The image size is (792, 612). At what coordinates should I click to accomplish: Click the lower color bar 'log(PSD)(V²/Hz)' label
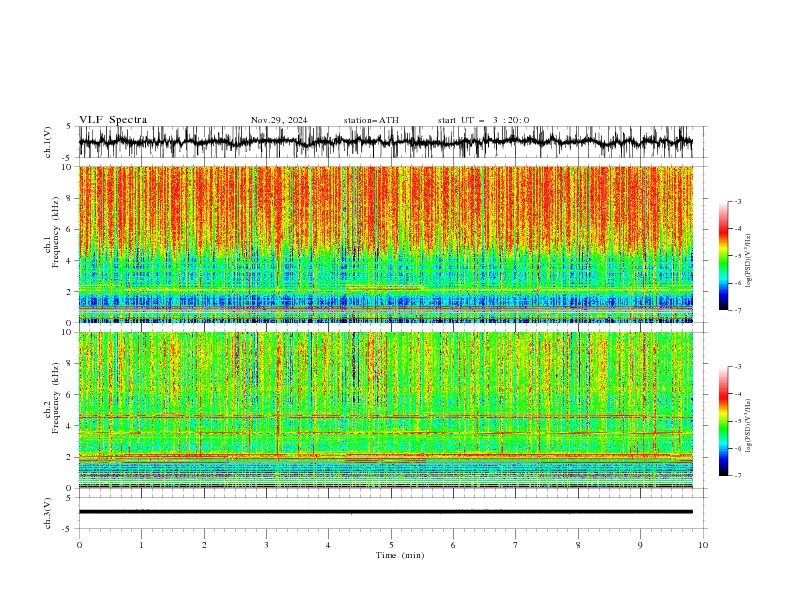(x=748, y=426)
